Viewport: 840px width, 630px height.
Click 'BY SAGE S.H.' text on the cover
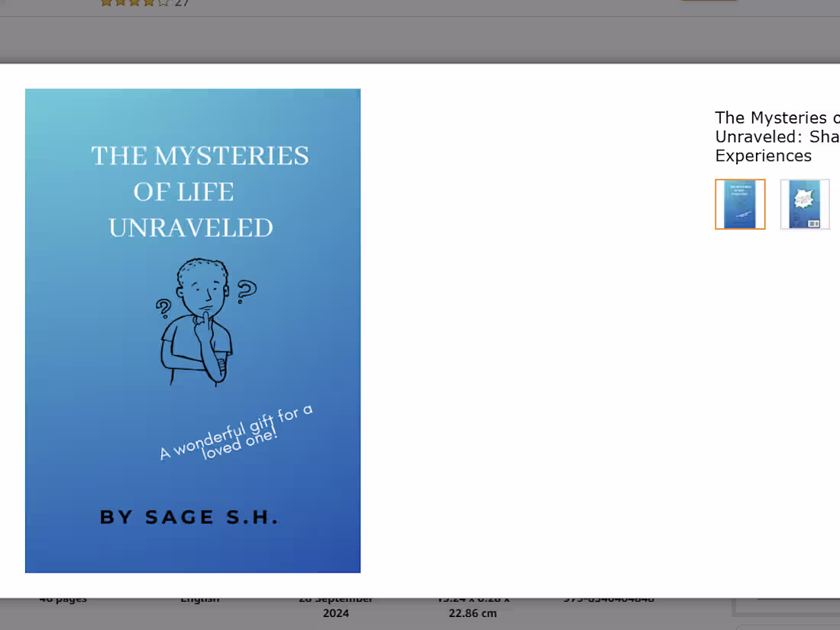pos(188,517)
